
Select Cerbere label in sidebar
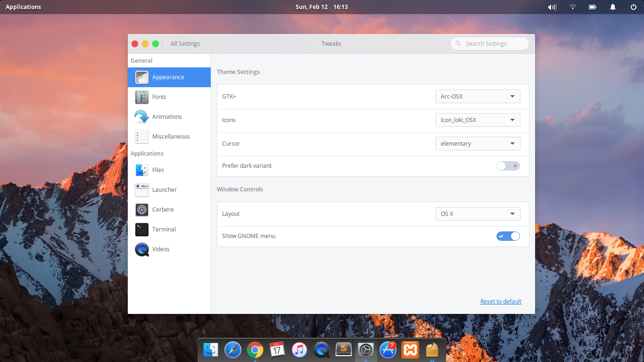[163, 210]
